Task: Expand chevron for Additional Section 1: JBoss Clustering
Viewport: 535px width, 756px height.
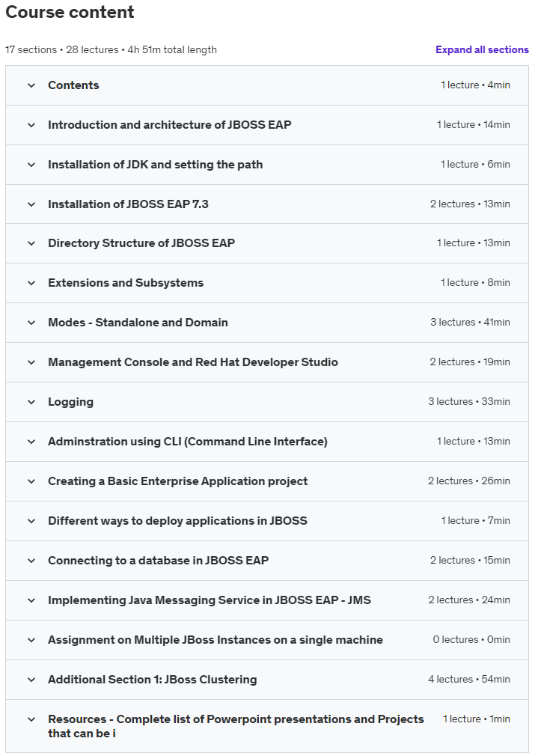Action: click(31, 680)
